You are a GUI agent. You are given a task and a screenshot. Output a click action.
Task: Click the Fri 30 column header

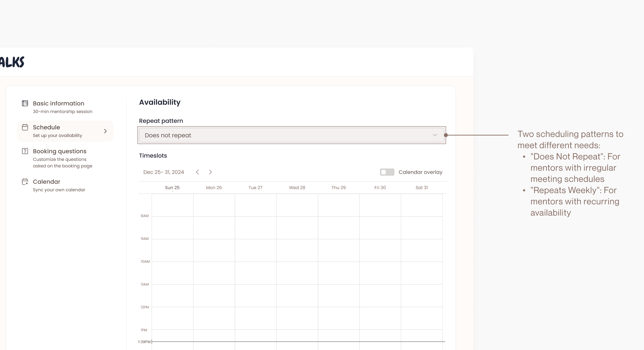coord(380,187)
